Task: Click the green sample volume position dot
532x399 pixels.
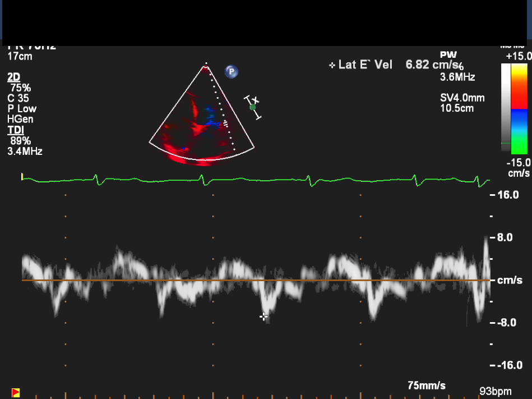Action: (253, 107)
